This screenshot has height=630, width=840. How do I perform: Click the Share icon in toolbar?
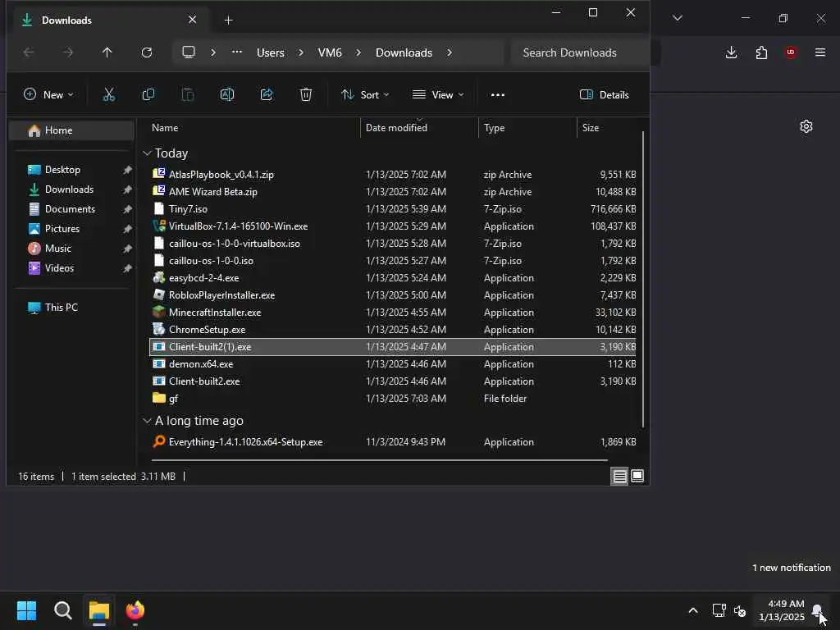click(x=267, y=95)
